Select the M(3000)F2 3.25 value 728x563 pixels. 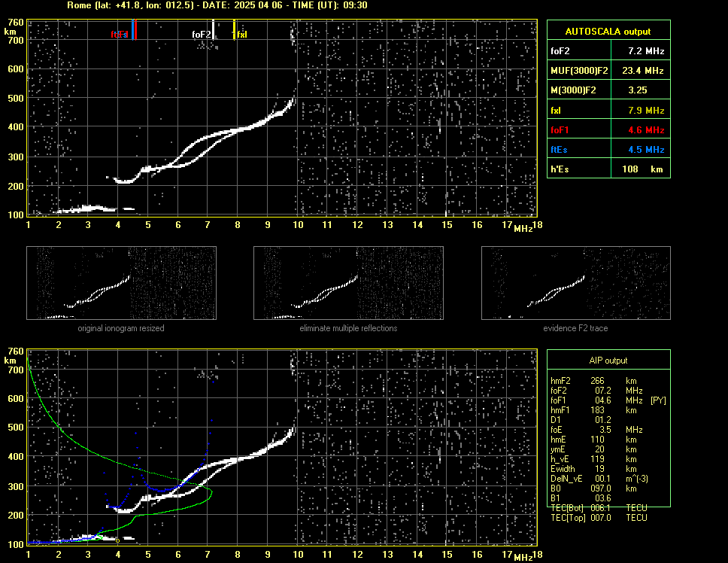638,90
